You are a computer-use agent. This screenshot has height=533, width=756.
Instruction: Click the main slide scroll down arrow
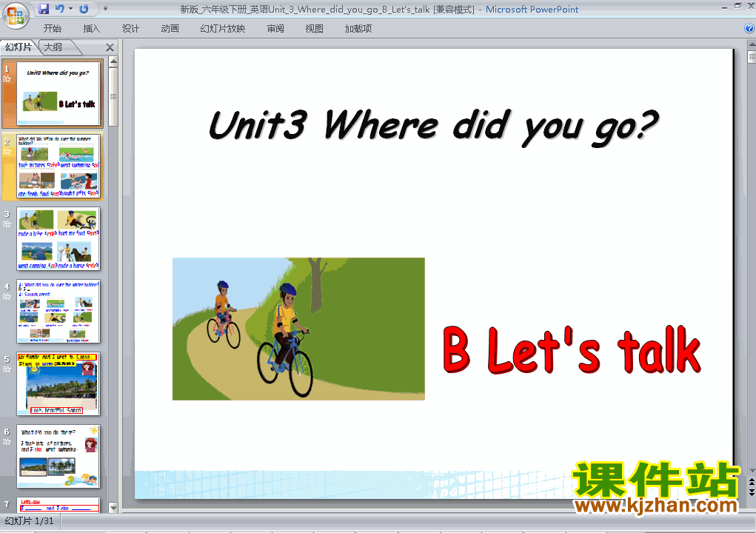752,471
